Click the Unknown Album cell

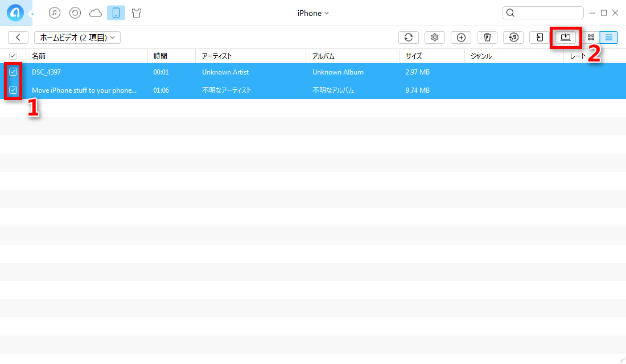[337, 72]
